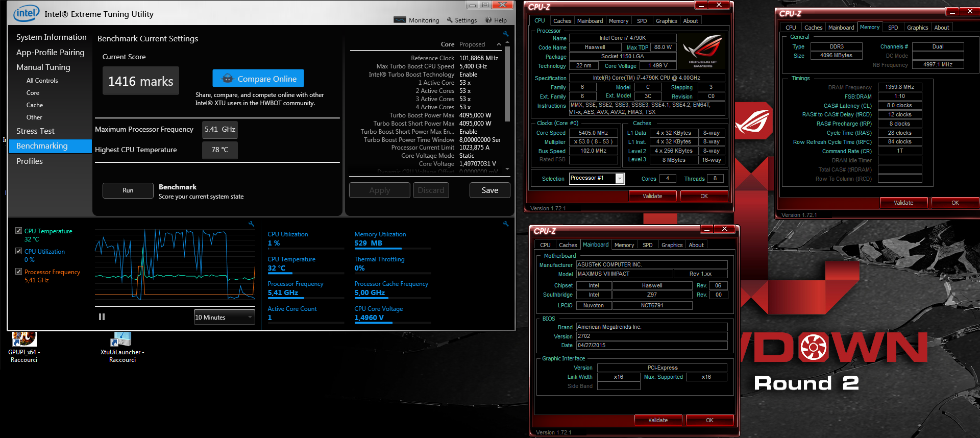This screenshot has height=438, width=980.
Task: Click Validate in the CPU-Z Mainboard window
Action: (658, 420)
